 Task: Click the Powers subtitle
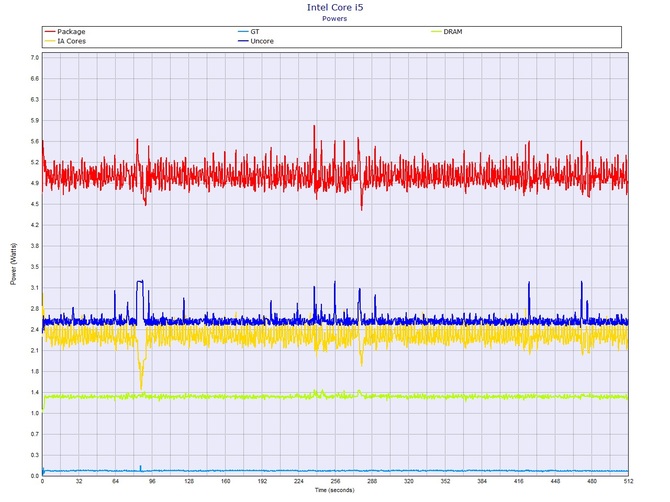coord(335,19)
